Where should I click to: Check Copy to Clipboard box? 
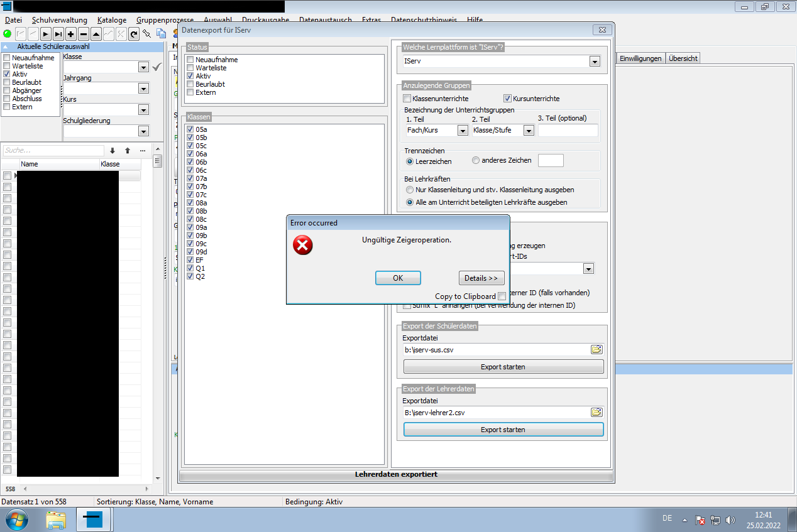point(502,296)
